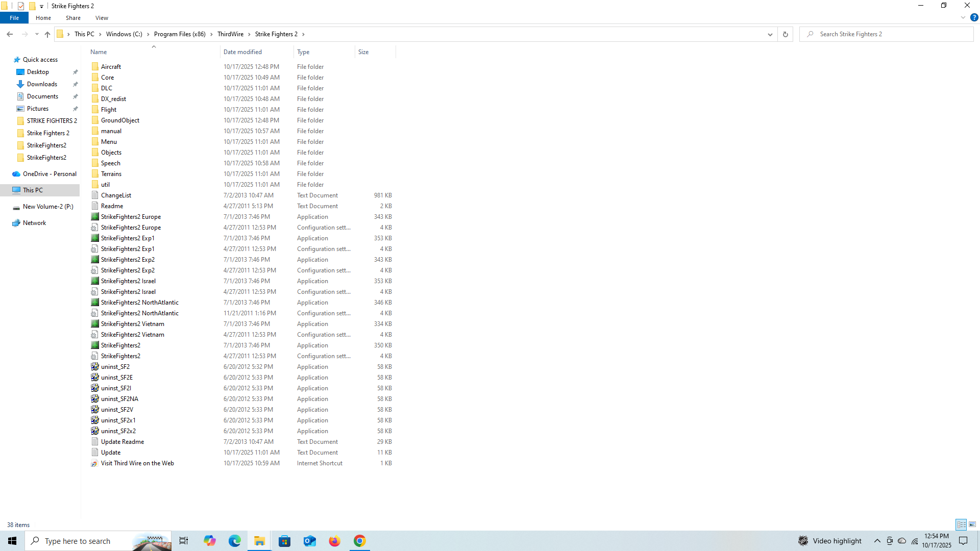Select the Visit Third Wire shortcut

[x=137, y=463]
